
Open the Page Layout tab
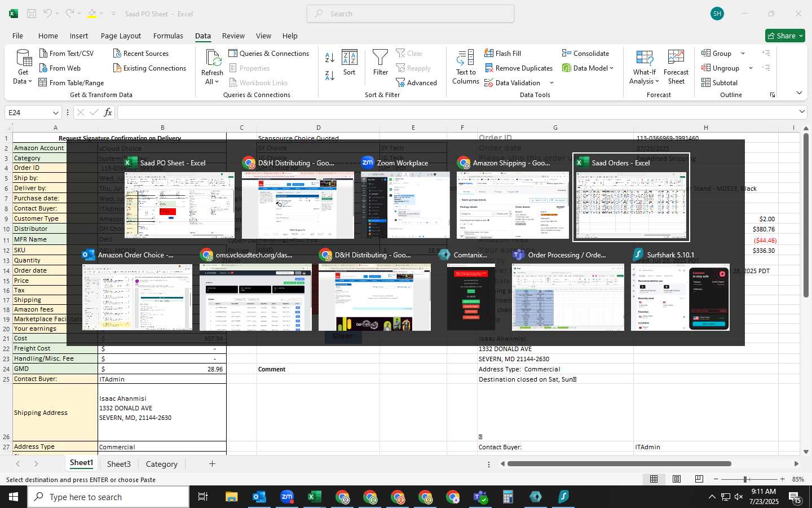(x=121, y=36)
